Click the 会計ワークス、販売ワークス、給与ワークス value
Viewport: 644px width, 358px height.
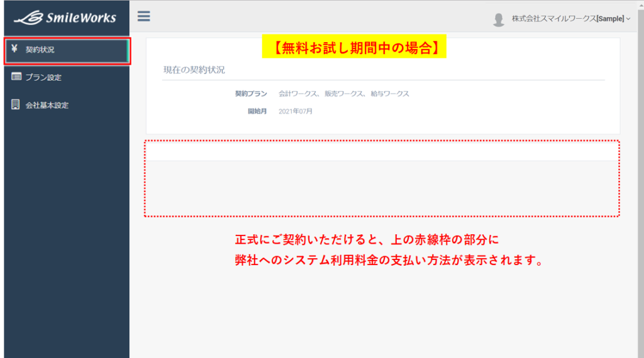[x=344, y=94]
